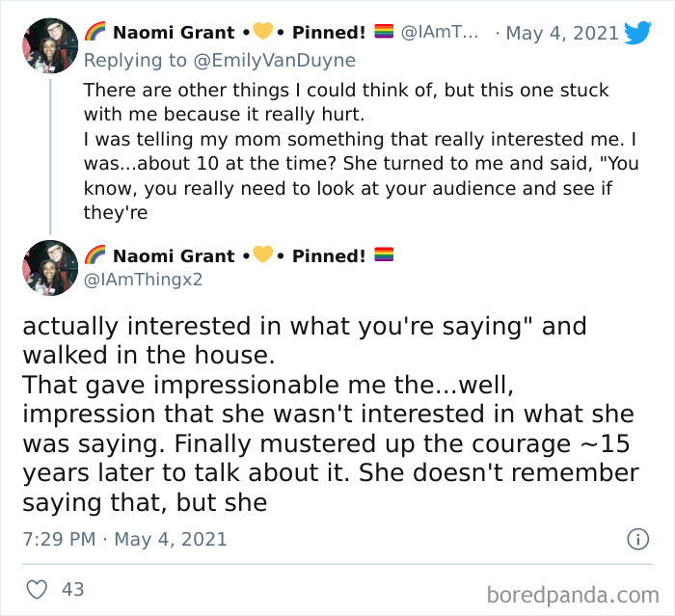This screenshot has width=675, height=616.
Task: Click yellow heart emoji in the top tweet name
Action: [x=263, y=33]
